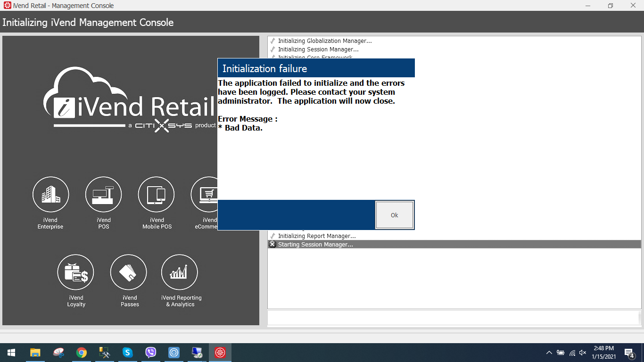Screen dimensions: 644x362
Task: Open Google Chrome from the taskbar
Action: [x=82, y=353]
